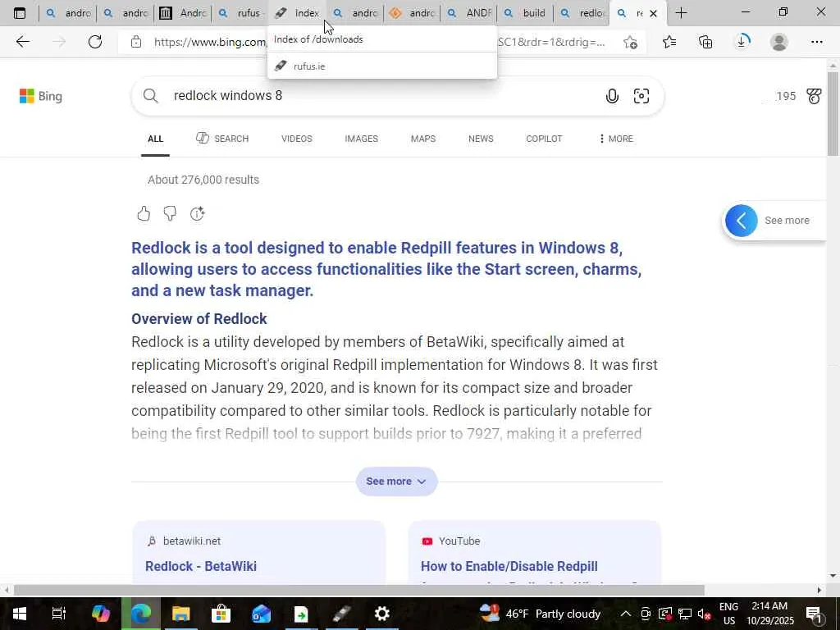840x630 pixels.
Task: Close the active Bing search tab
Action: [x=653, y=13]
